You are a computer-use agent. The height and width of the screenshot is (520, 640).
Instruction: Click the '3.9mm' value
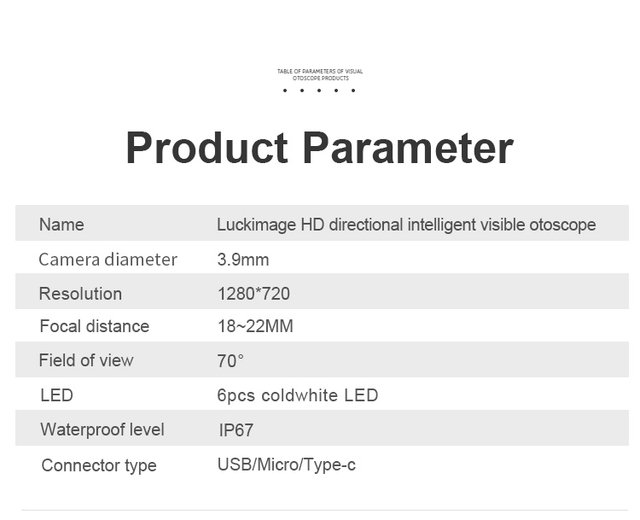tap(243, 260)
